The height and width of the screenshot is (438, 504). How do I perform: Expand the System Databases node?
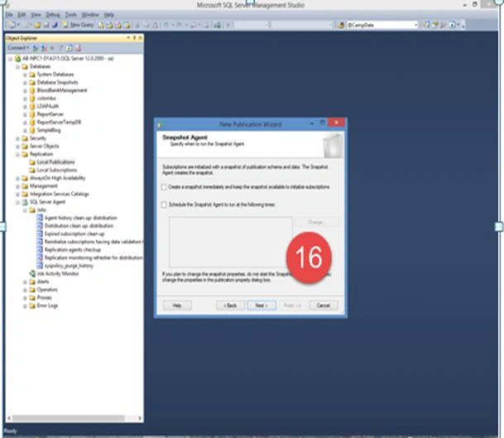pyautogui.click(x=25, y=75)
